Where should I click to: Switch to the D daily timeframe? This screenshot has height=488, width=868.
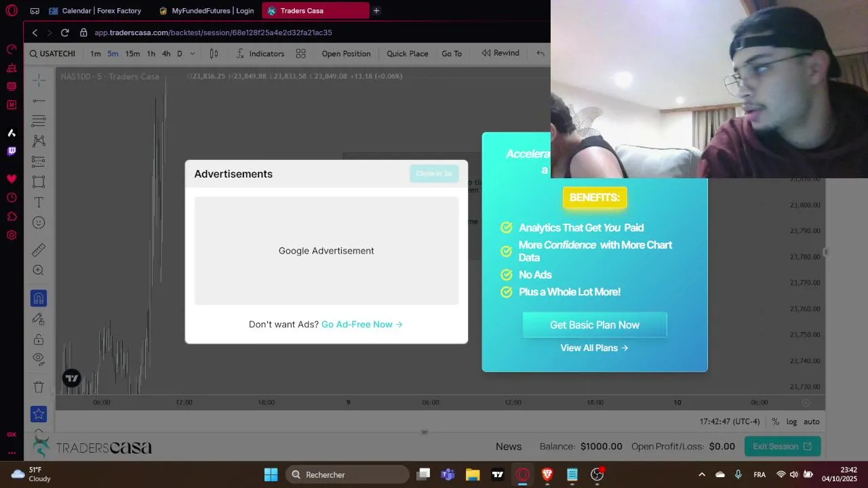(180, 54)
